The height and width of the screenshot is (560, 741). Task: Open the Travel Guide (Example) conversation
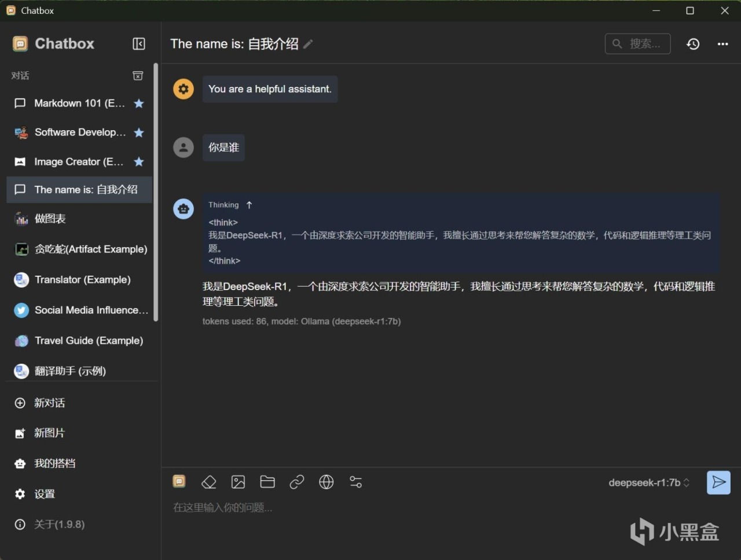coord(79,341)
